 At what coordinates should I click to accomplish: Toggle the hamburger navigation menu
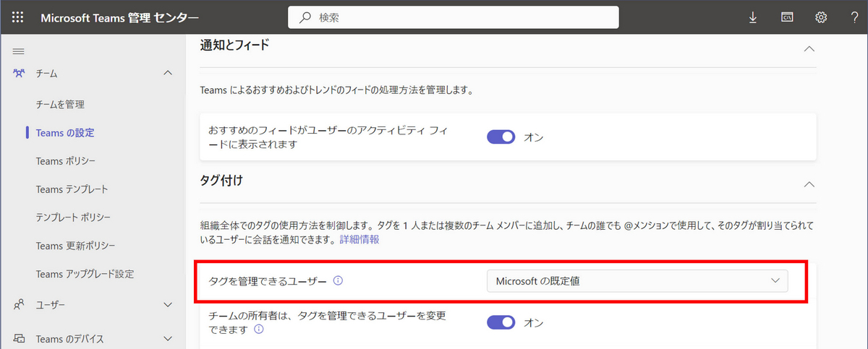point(19,51)
